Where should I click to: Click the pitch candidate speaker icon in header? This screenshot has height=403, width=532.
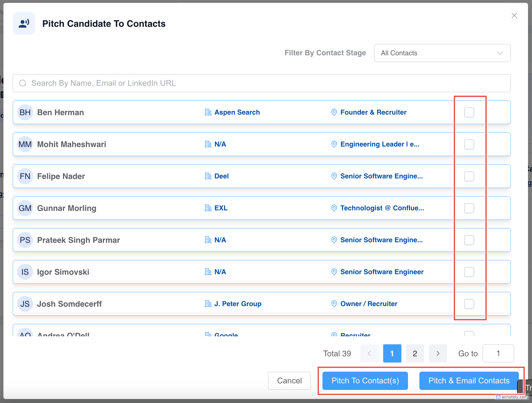pos(24,23)
